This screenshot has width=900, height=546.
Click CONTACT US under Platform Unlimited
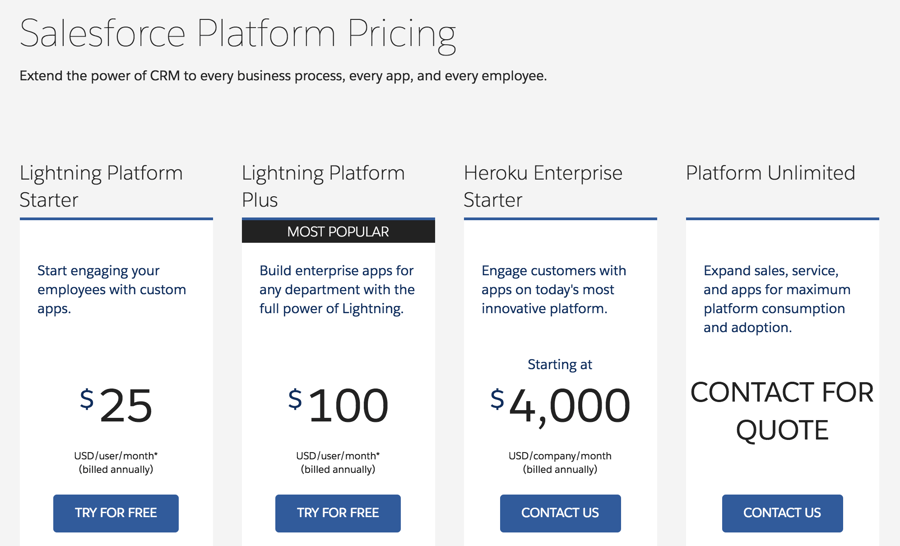coord(782,513)
